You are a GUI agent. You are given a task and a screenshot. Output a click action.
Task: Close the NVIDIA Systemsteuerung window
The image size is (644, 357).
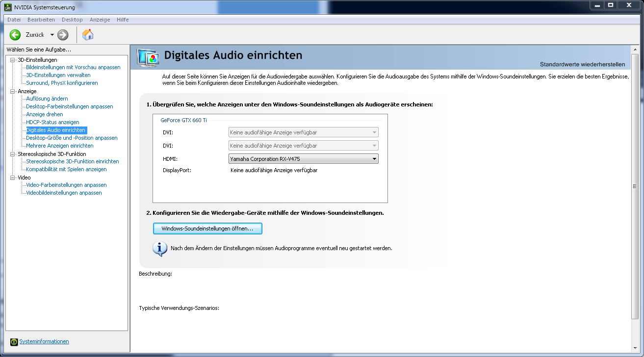[x=629, y=5]
